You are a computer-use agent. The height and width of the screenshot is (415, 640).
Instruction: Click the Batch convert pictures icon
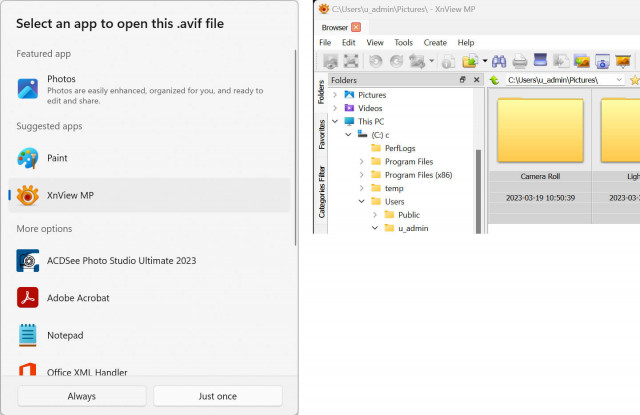click(582, 61)
